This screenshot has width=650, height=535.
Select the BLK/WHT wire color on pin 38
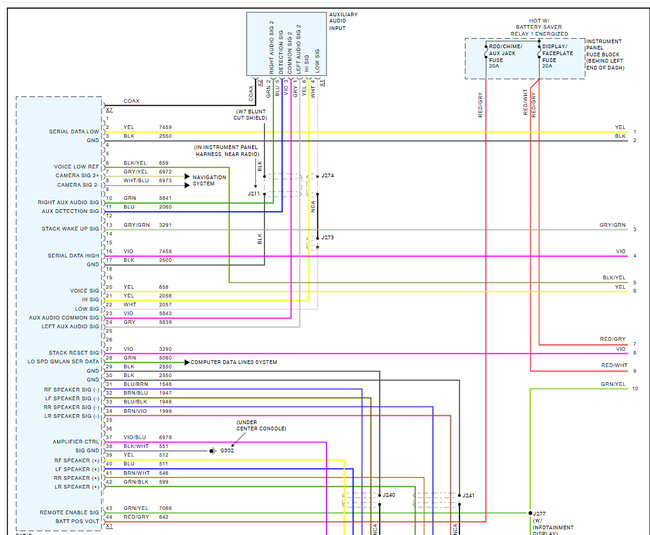point(136,446)
